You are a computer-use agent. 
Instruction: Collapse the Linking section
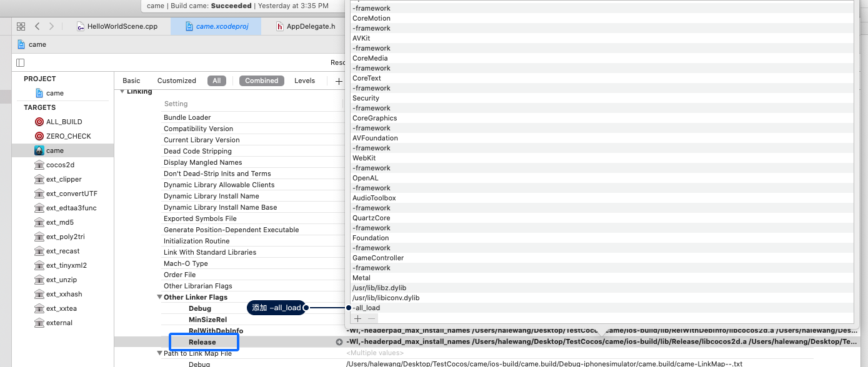[x=122, y=92]
